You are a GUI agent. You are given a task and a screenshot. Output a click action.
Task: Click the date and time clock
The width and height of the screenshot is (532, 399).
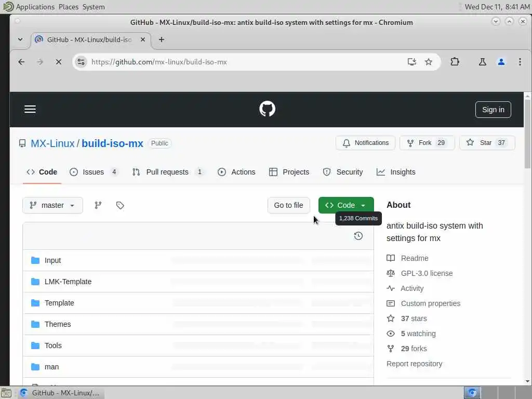click(x=497, y=7)
